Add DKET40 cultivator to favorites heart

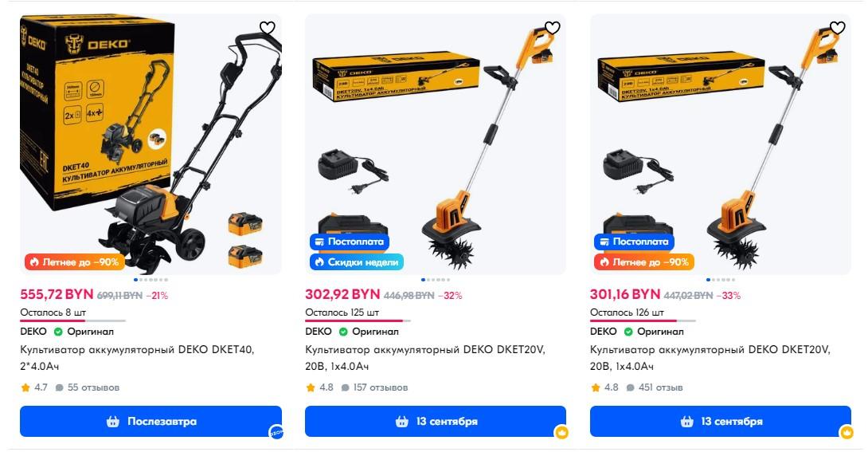click(x=268, y=28)
